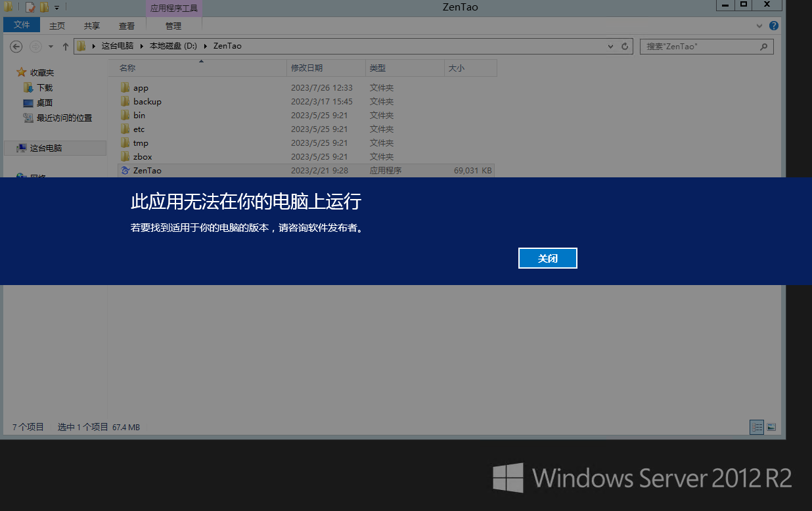Click the 选中 1 个项目 67.4 MB status text
Viewport: 812px width, 511px height.
tap(99, 427)
